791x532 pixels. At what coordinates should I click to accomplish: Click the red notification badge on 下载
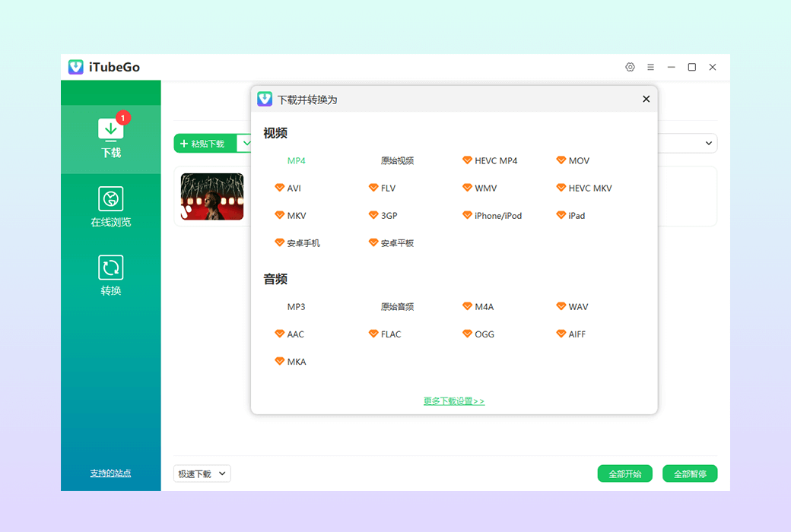pyautogui.click(x=123, y=118)
